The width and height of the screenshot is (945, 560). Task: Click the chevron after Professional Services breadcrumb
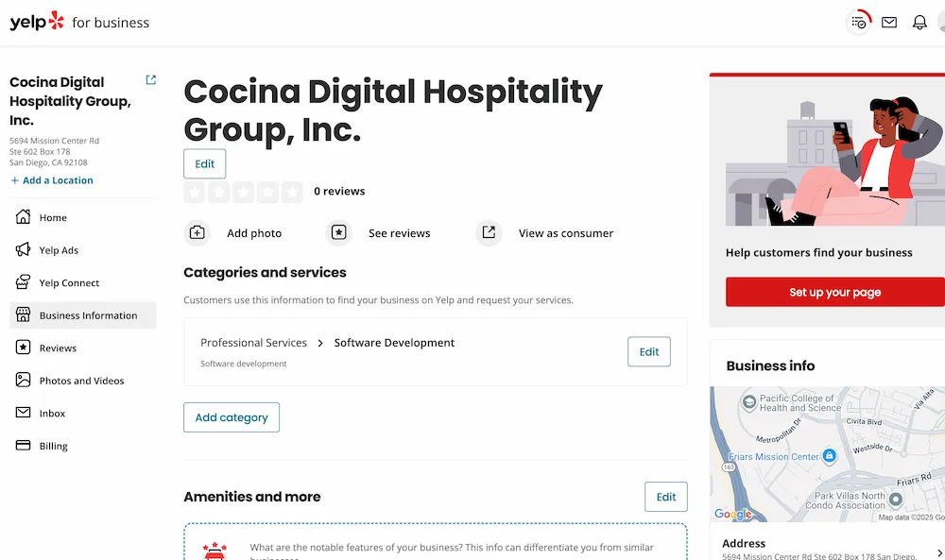[320, 343]
